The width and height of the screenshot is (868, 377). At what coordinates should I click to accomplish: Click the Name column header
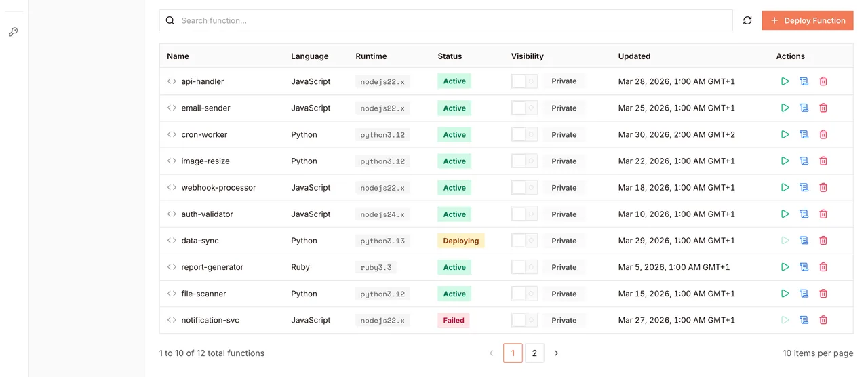(178, 56)
